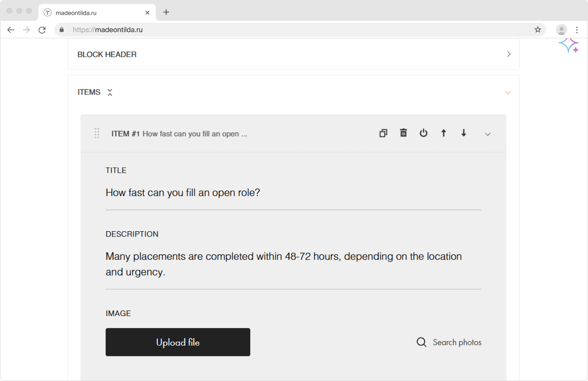Grab the drag handle of Item #1
The height and width of the screenshot is (381, 588).
pos(97,133)
